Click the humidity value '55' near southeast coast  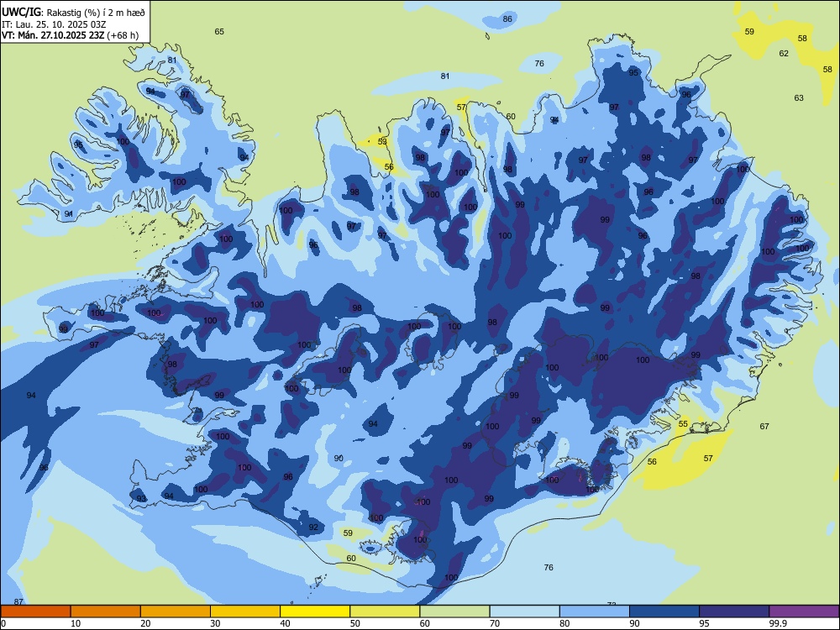point(683,423)
